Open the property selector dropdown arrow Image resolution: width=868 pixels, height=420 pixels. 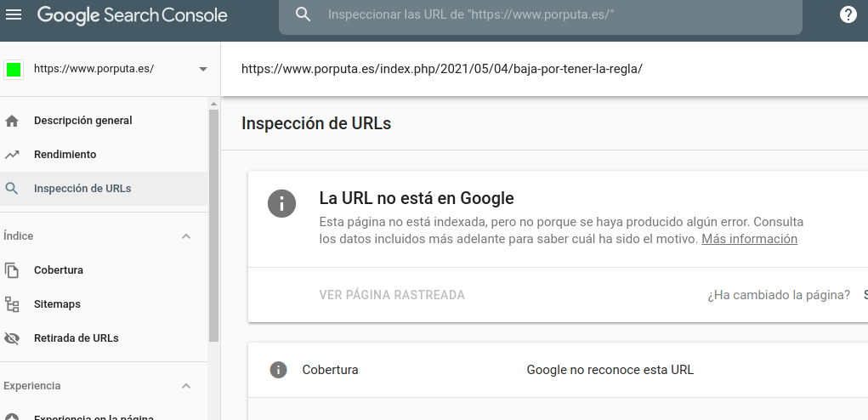(203, 69)
